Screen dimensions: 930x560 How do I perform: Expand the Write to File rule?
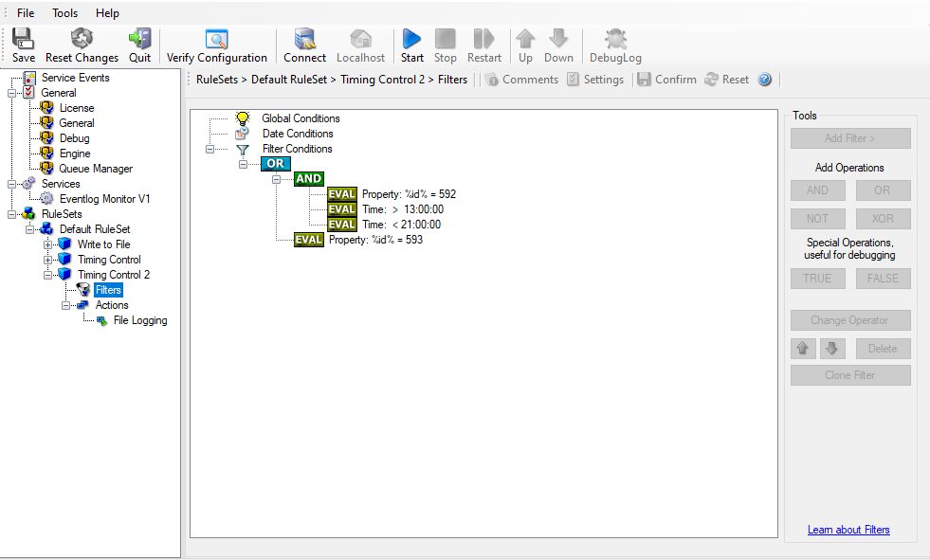coord(48,244)
